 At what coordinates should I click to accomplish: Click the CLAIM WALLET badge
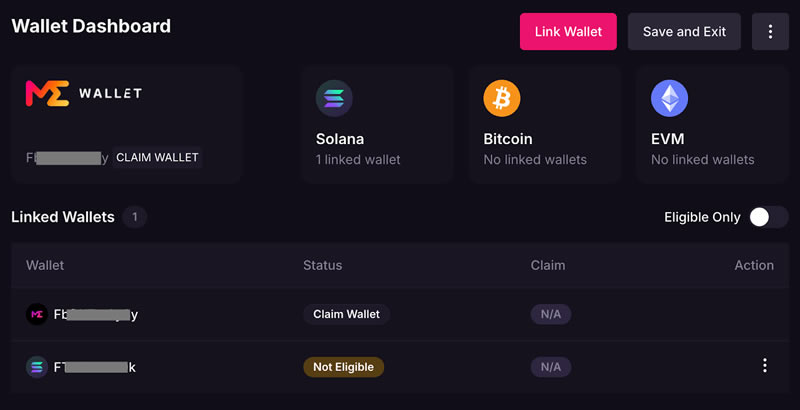click(x=157, y=158)
